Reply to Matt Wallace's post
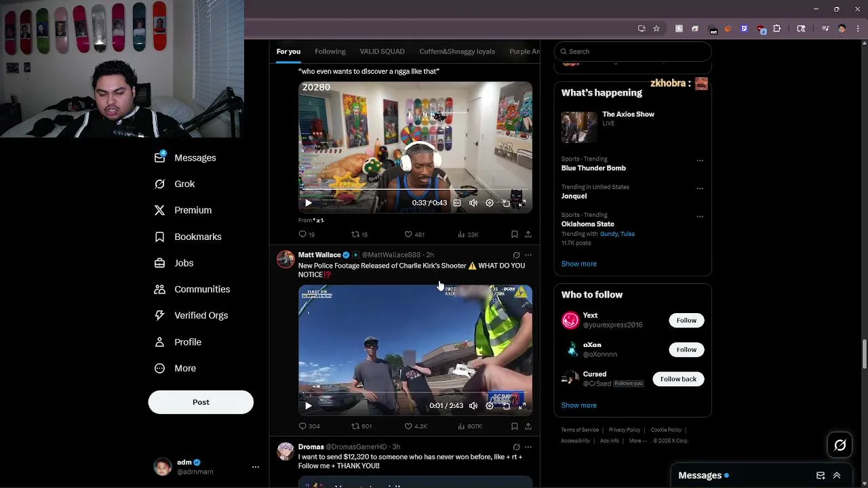Screen dimensions: 868x488 coord(309,426)
